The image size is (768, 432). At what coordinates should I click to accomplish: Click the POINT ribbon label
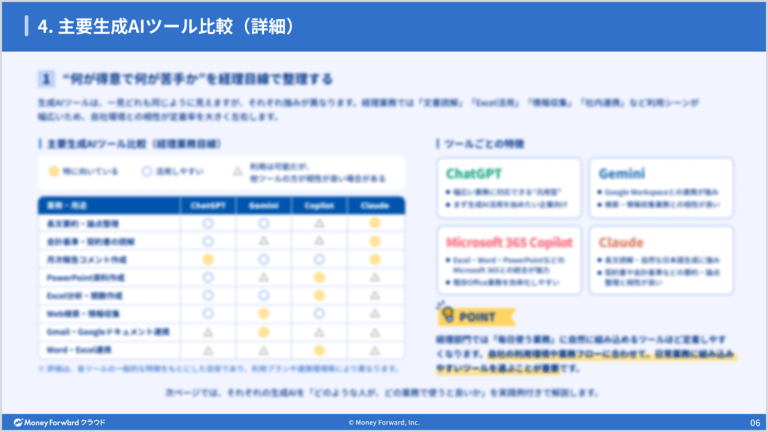tap(477, 317)
